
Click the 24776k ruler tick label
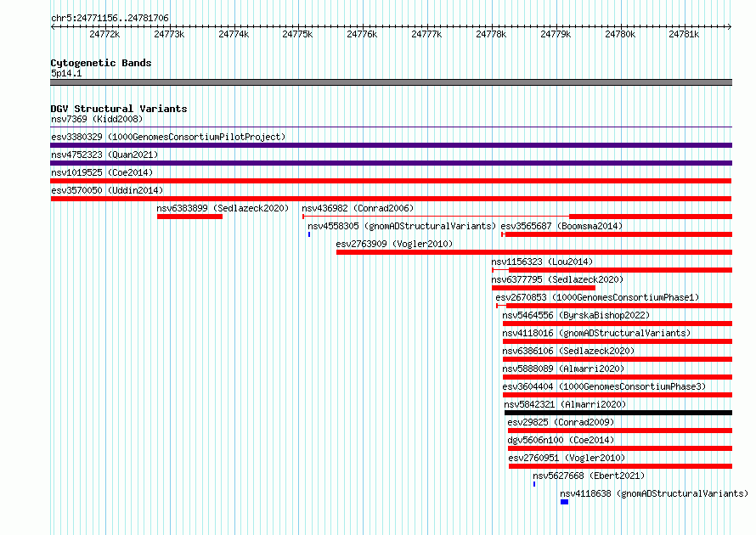tap(362, 34)
